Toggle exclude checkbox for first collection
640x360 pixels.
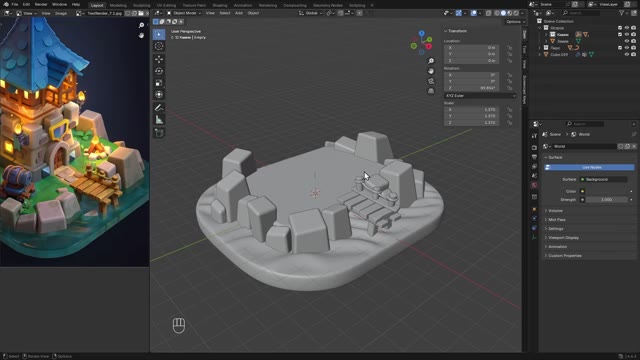(620, 28)
